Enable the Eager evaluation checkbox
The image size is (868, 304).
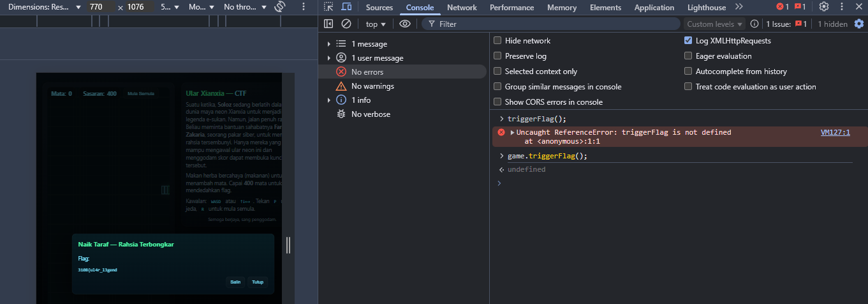click(688, 56)
